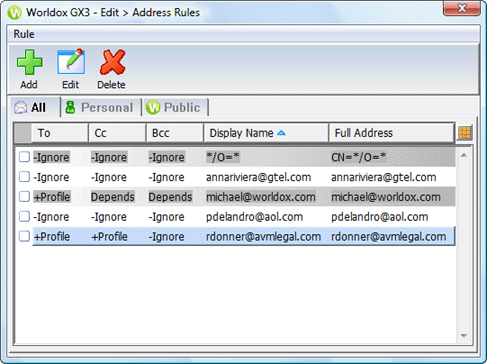This screenshot has width=487, height=364.
Task: Click +Profile in To column of michael row
Action: click(x=52, y=197)
